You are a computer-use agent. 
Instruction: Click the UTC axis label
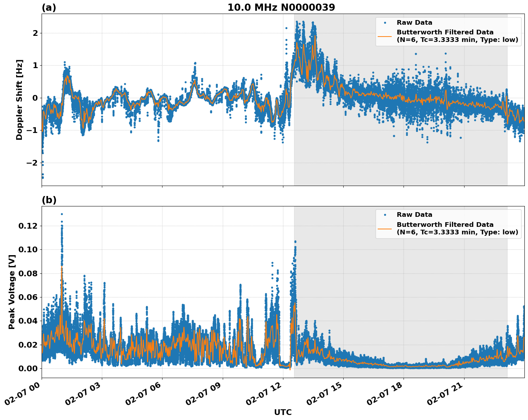pyautogui.click(x=283, y=412)
